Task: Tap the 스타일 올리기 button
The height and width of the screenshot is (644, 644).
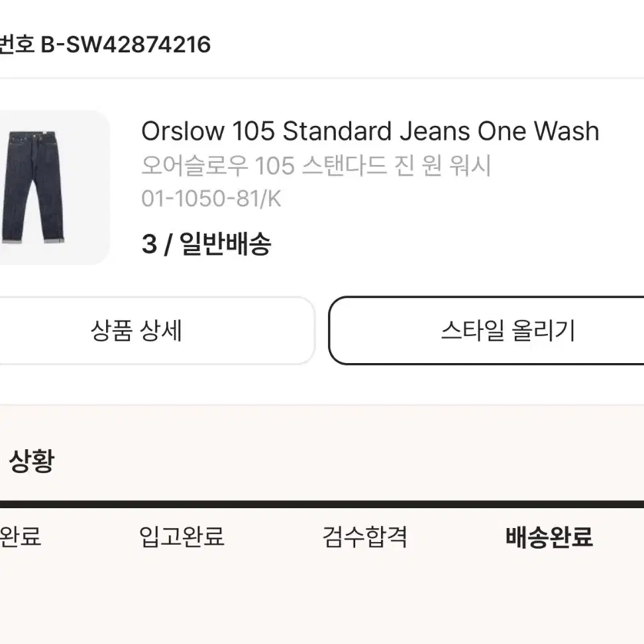Action: coord(486,331)
